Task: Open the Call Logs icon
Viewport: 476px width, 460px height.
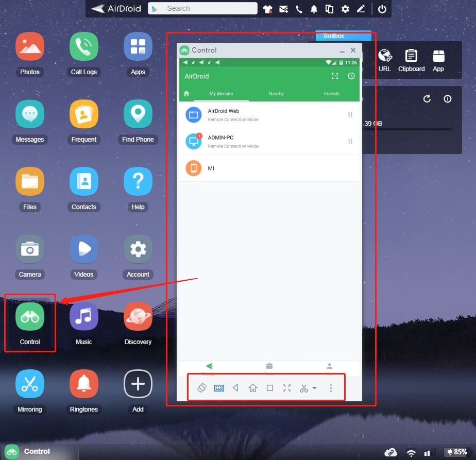Action: pos(84,46)
